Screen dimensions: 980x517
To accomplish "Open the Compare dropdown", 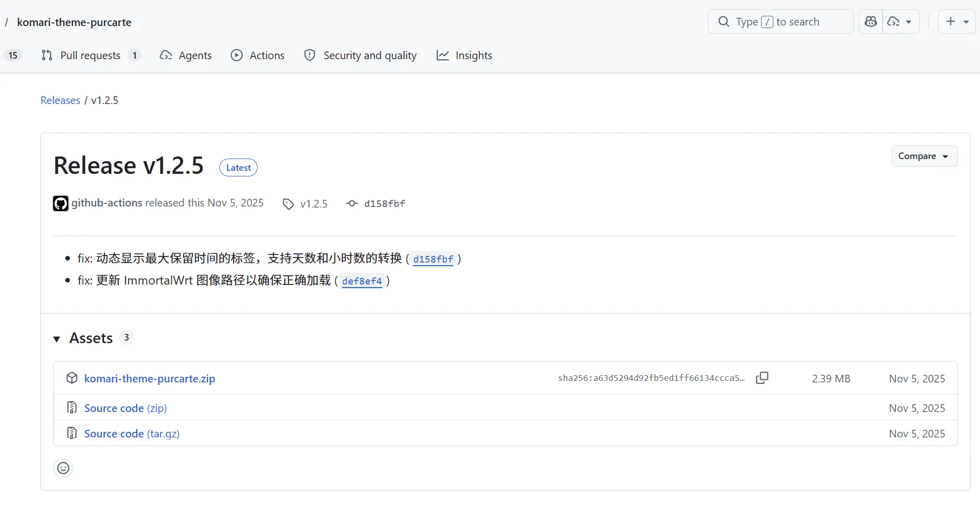I will click(924, 156).
